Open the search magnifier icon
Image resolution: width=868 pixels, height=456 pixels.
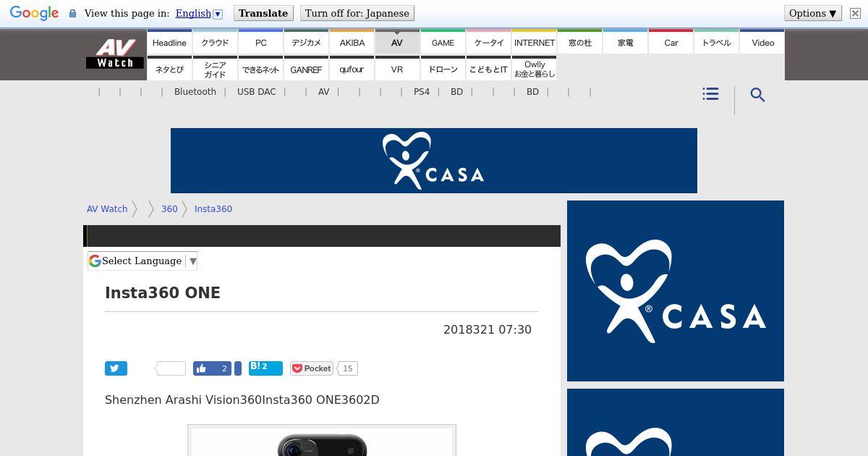tap(757, 95)
